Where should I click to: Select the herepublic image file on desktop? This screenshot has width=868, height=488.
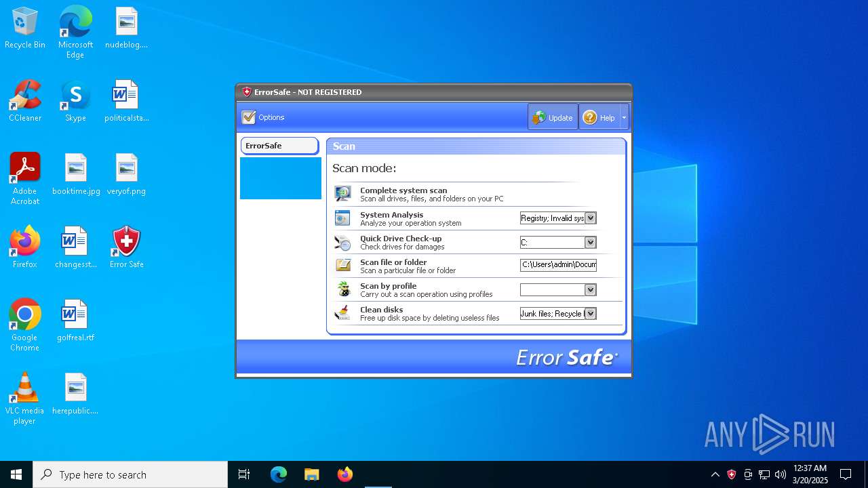pos(75,394)
